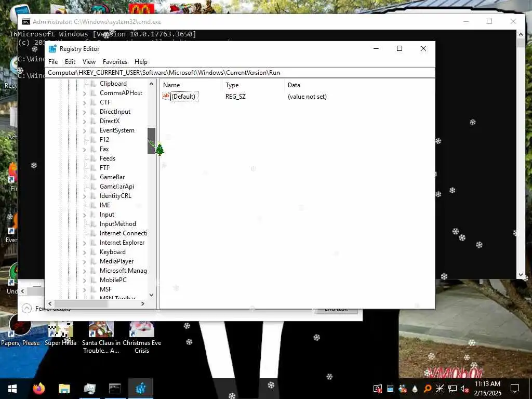Open the Favorites menu in Registry Editor
Screen dimensions: 532x399
pos(115,62)
